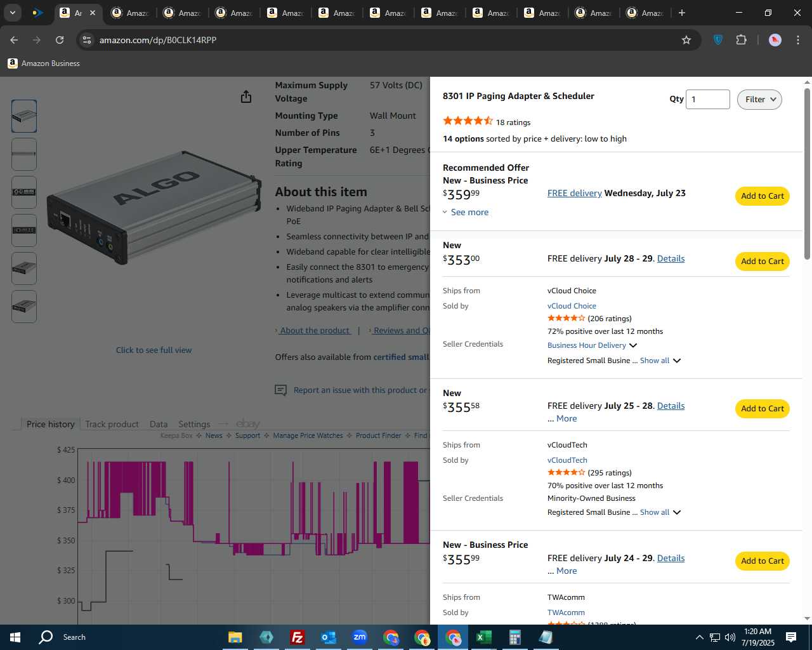Image resolution: width=812 pixels, height=650 pixels.
Task: Click the FREE delivery link for July 23
Action: [575, 193]
